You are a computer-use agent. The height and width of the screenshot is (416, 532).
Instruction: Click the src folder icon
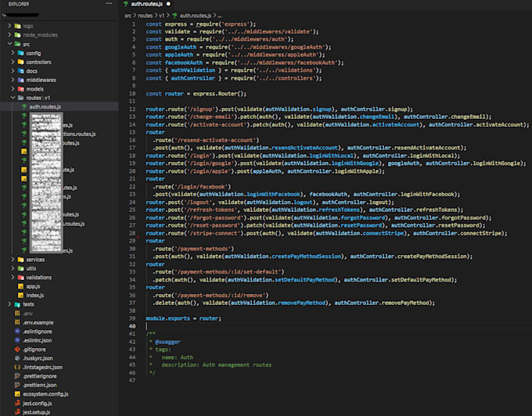pos(18,44)
